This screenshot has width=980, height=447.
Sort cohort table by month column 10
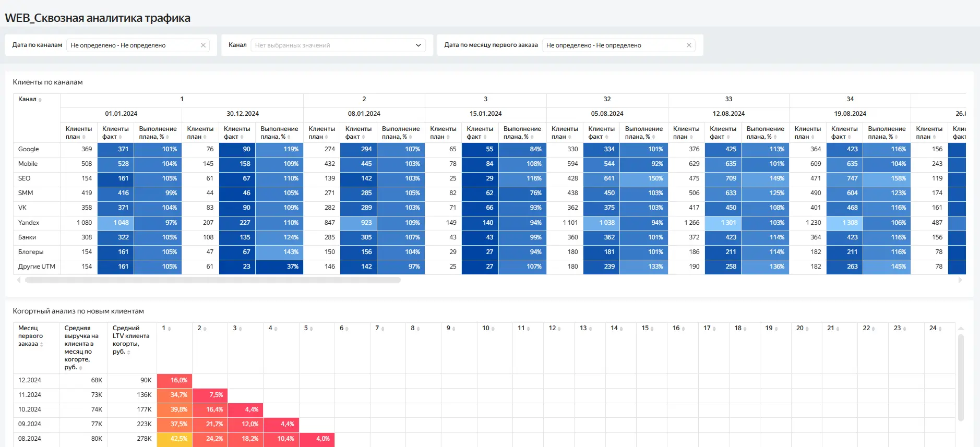493,329
